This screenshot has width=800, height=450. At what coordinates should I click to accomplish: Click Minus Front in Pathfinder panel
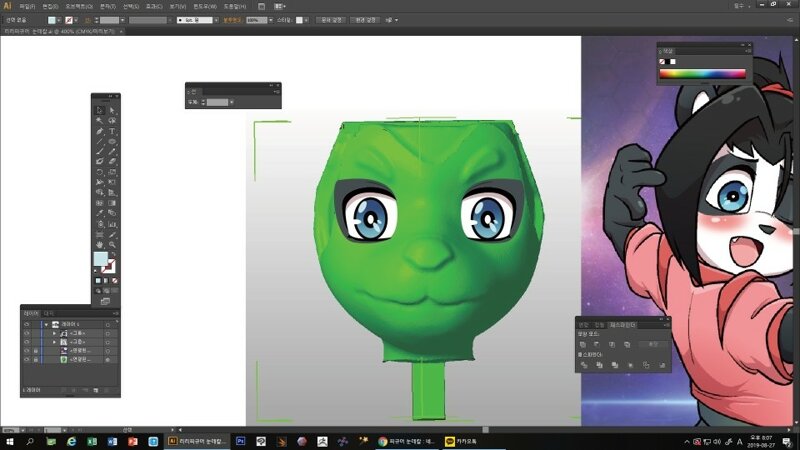(x=597, y=344)
